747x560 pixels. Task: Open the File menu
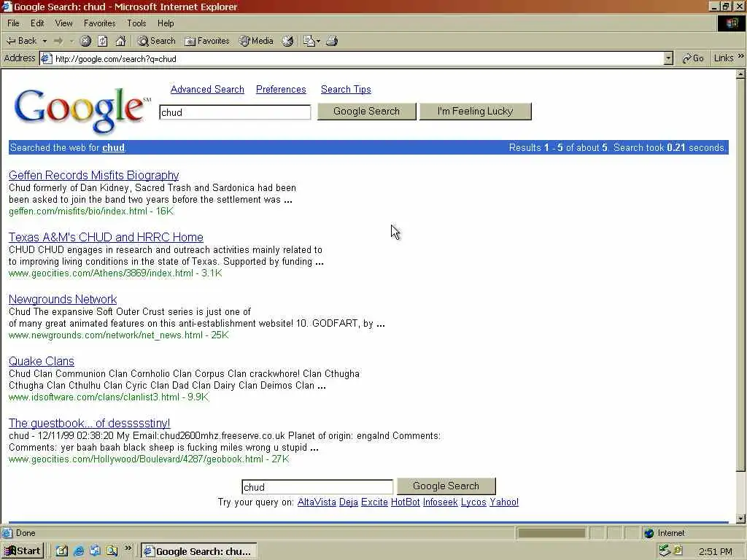coord(13,23)
